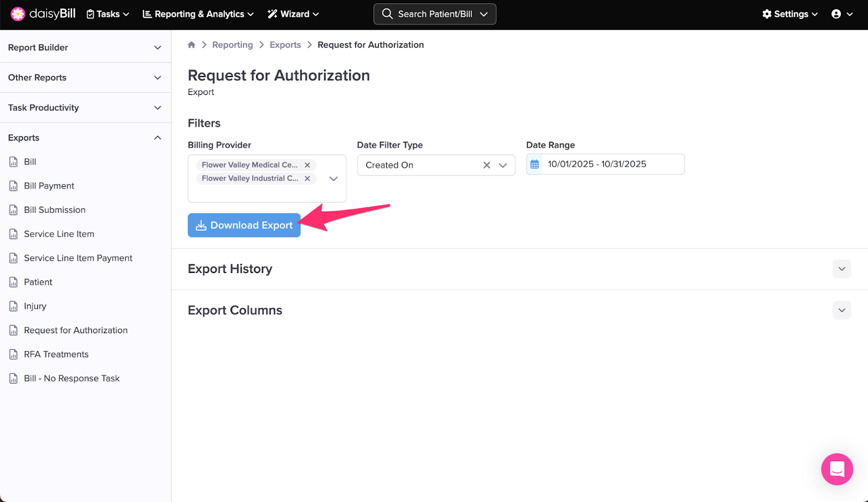Open the Billing Provider dropdown arrow
The image size is (868, 502).
click(x=334, y=179)
